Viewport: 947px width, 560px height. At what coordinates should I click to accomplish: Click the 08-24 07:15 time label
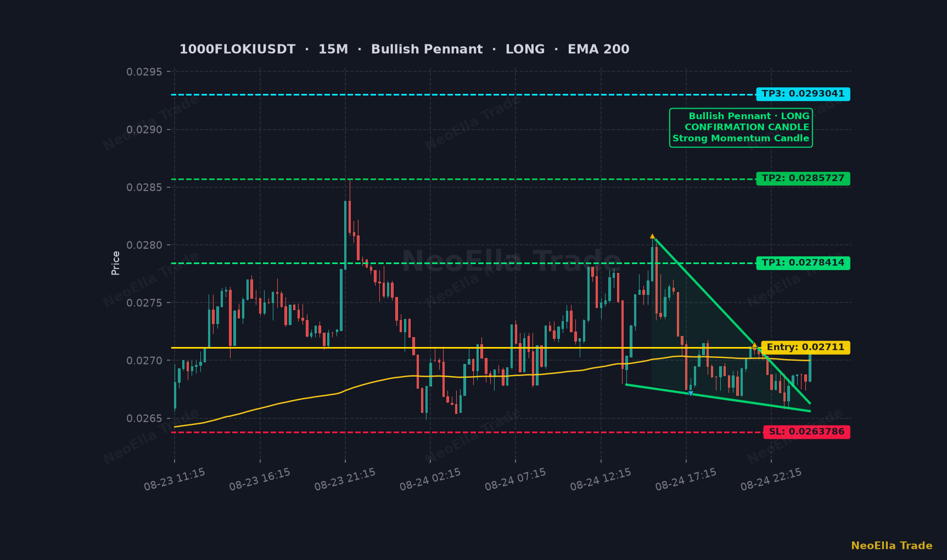click(x=515, y=479)
